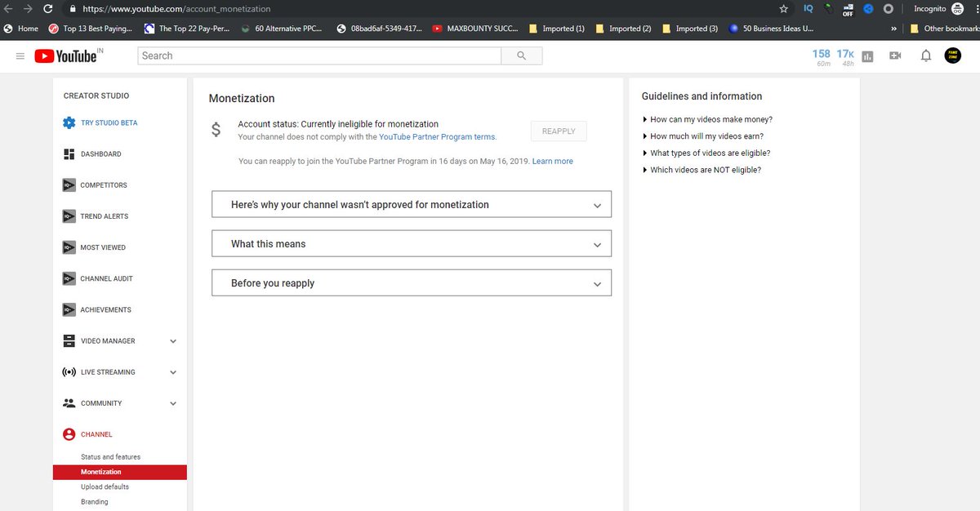Select the Monetization sidebar item
Viewport: 980px width, 511px height.
(x=120, y=472)
